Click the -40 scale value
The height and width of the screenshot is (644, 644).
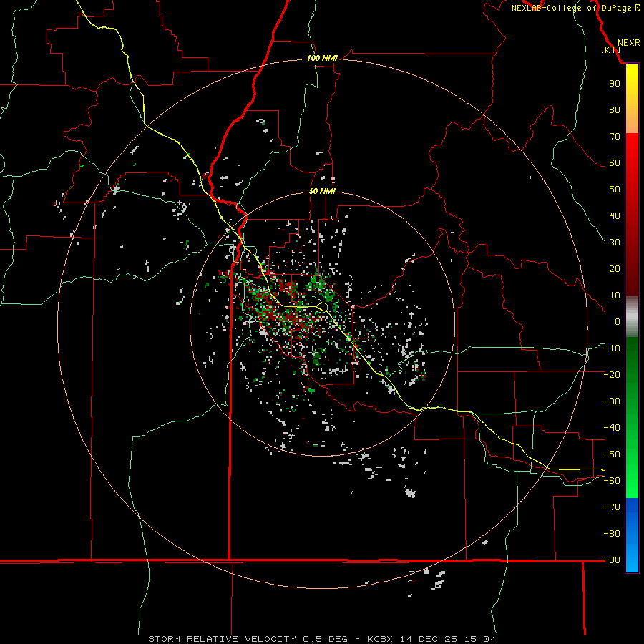point(612,428)
